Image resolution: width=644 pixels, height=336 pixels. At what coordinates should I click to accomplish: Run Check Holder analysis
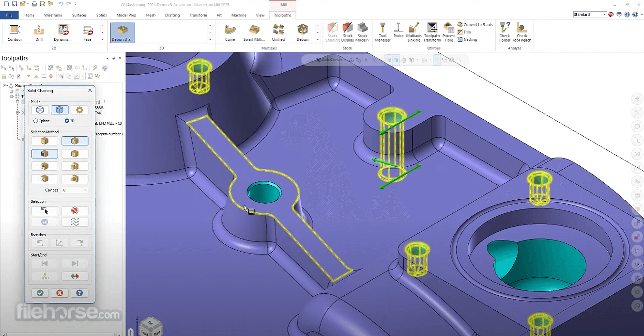pyautogui.click(x=505, y=32)
